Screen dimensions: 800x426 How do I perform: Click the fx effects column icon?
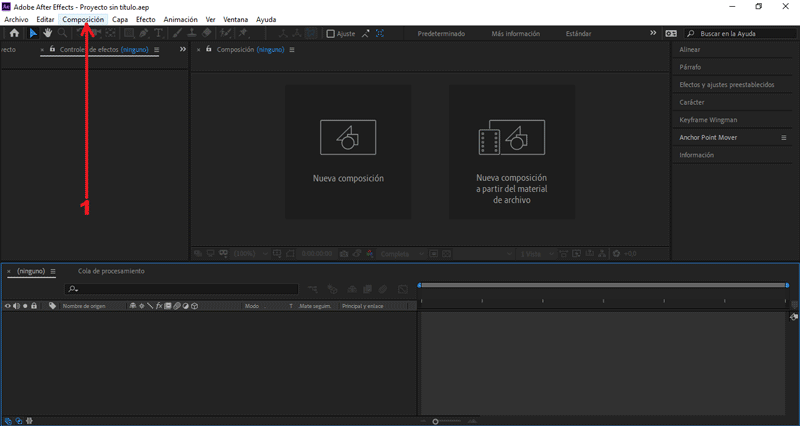(x=159, y=306)
